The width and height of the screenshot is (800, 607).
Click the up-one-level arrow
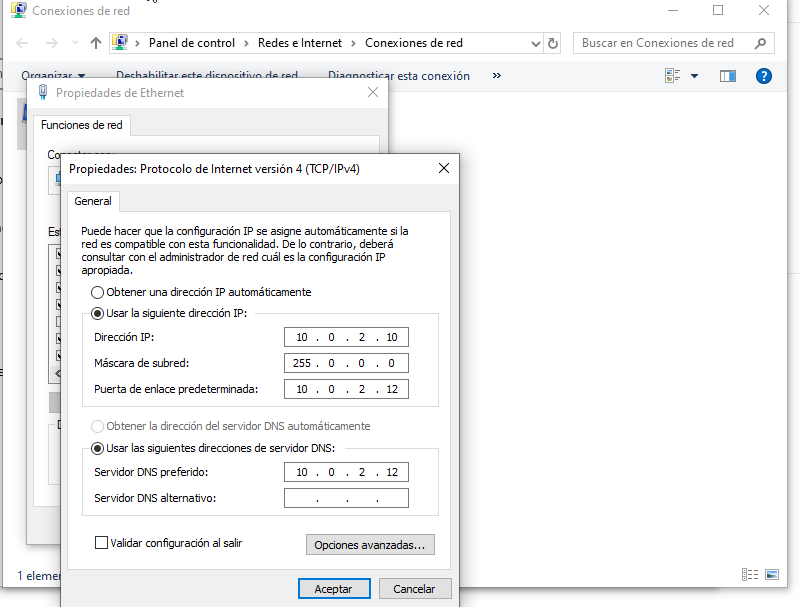[x=96, y=43]
